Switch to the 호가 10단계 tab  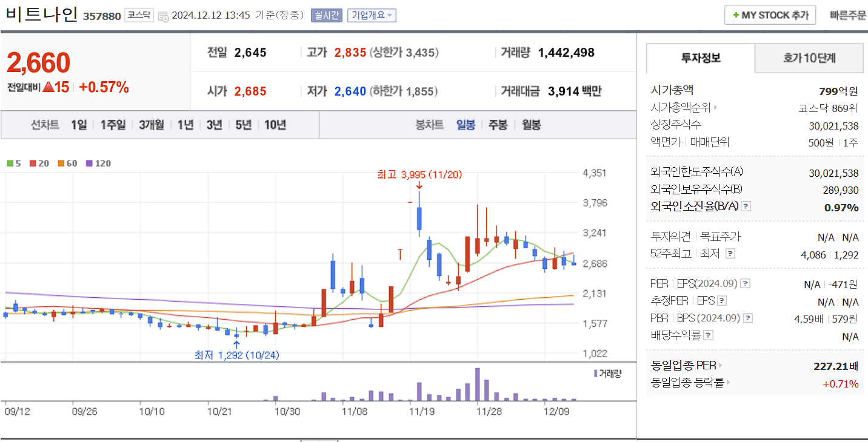(809, 58)
